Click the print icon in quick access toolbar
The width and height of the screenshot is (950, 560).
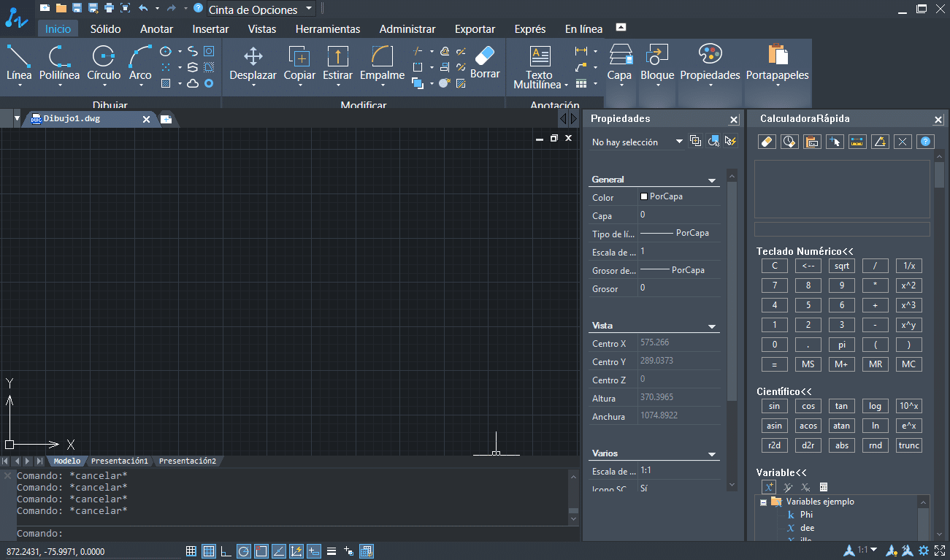109,8
